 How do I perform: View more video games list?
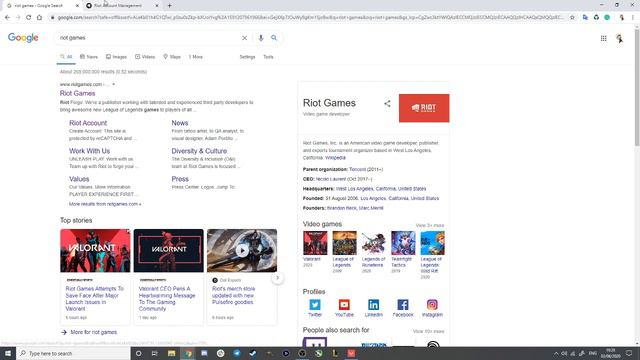430,225
